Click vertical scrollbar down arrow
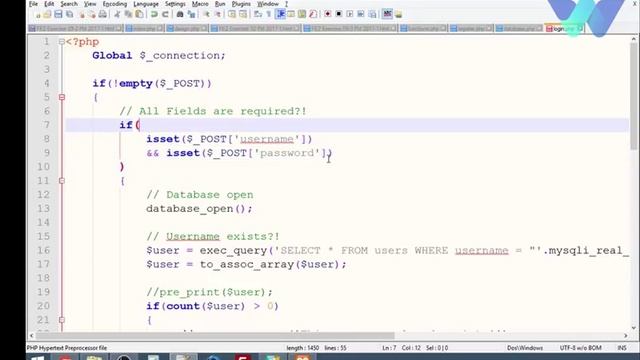This screenshot has height=360, width=640. click(633, 328)
